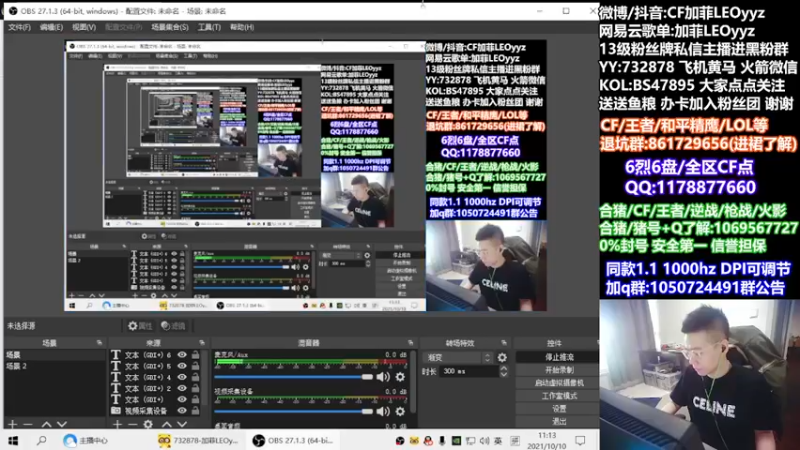Add a new source with the plus icon
This screenshot has height=450, width=800.
pyautogui.click(x=117, y=424)
